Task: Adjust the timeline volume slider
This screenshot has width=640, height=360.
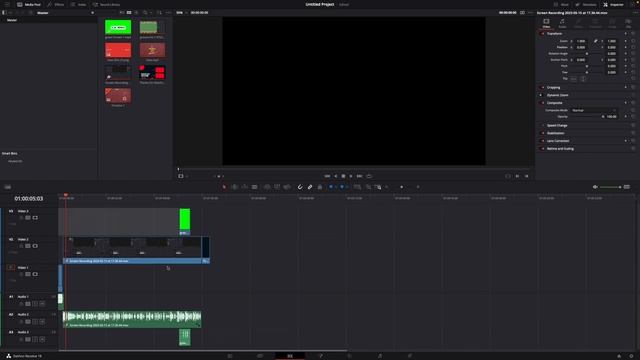Action: click(610, 187)
